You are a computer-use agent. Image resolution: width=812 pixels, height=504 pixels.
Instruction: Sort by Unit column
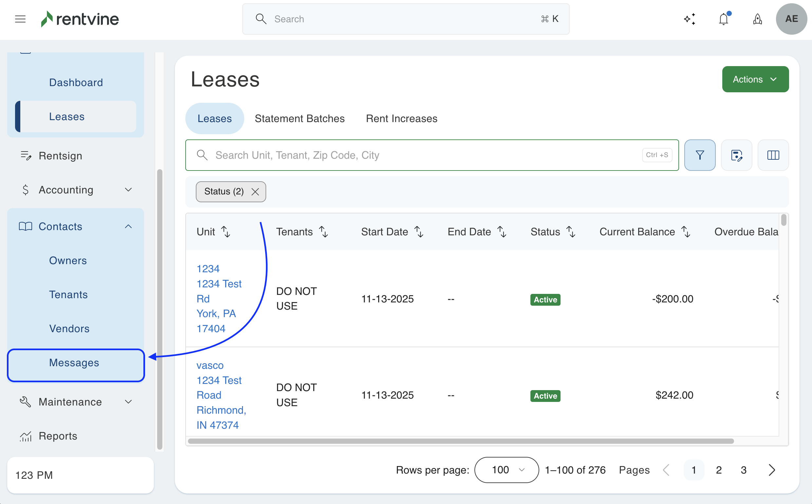point(226,232)
